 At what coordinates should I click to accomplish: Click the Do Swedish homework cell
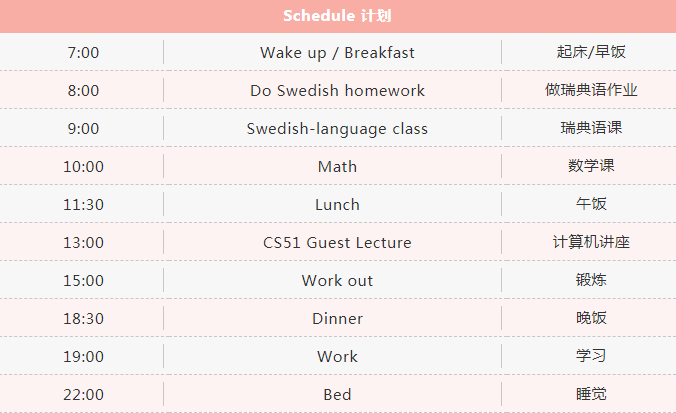337,91
